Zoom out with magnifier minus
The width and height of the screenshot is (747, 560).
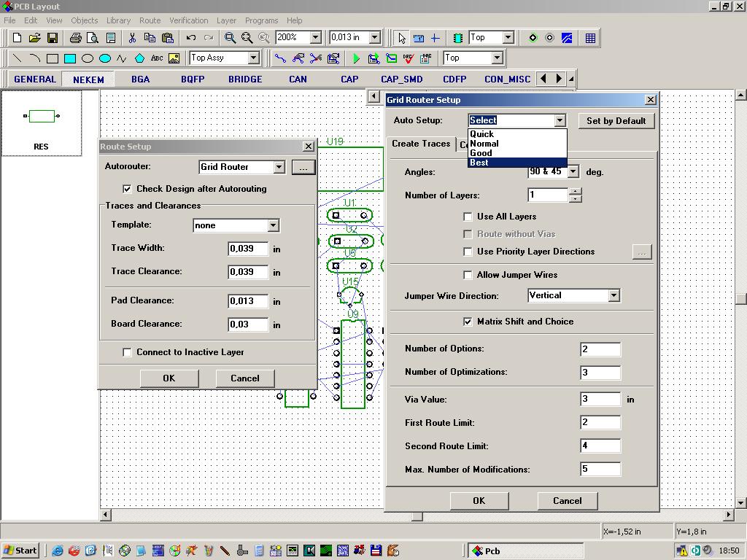[247, 38]
